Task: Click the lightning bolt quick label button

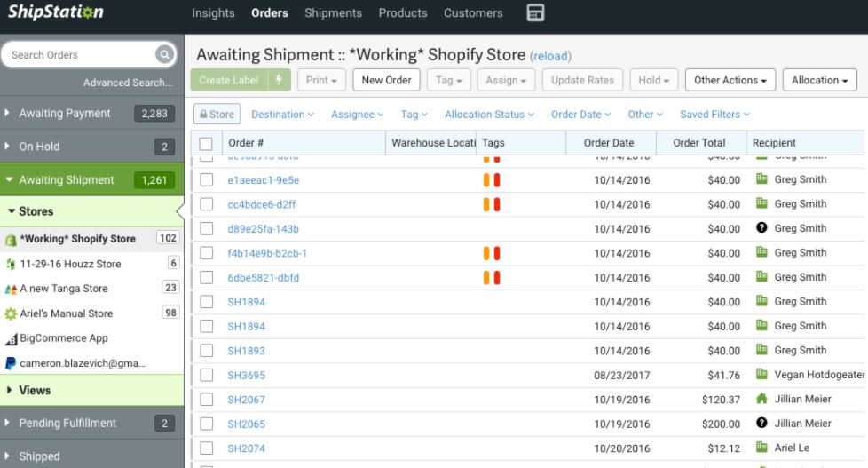Action: point(279,80)
